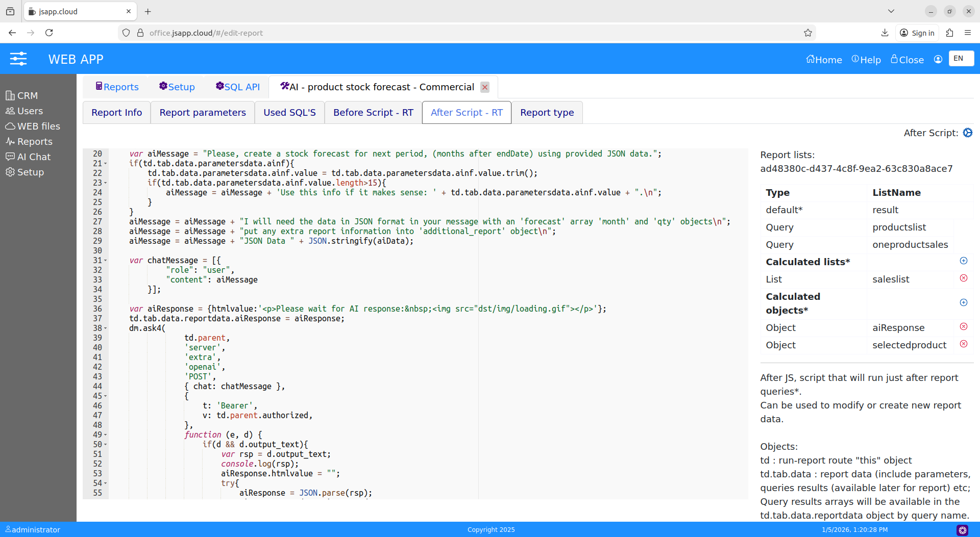
Task: Open the sidebar menu filter icon
Action: 18,59
